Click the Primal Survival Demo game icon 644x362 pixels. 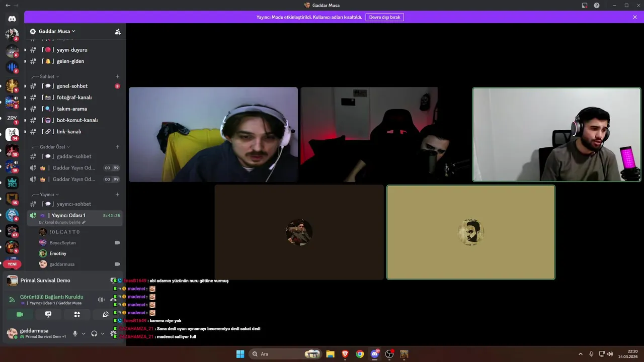(x=13, y=281)
